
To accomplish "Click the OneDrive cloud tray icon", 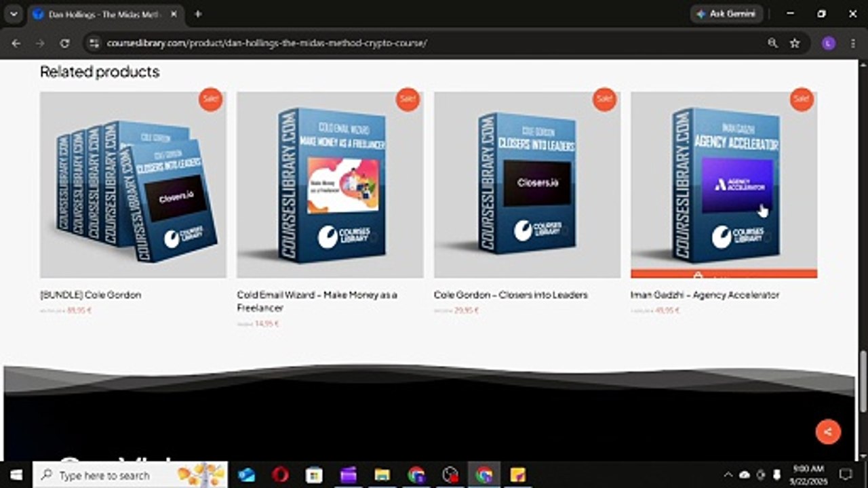I will 745,474.
